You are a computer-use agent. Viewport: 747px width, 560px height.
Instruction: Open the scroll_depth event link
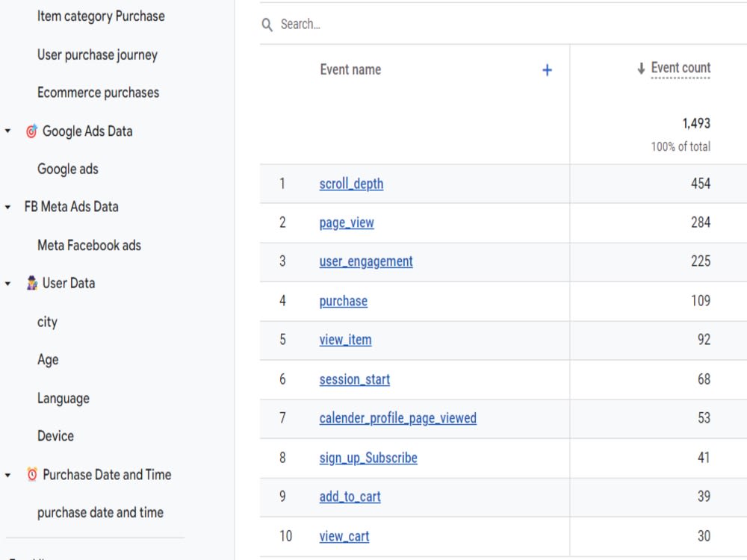click(x=351, y=184)
